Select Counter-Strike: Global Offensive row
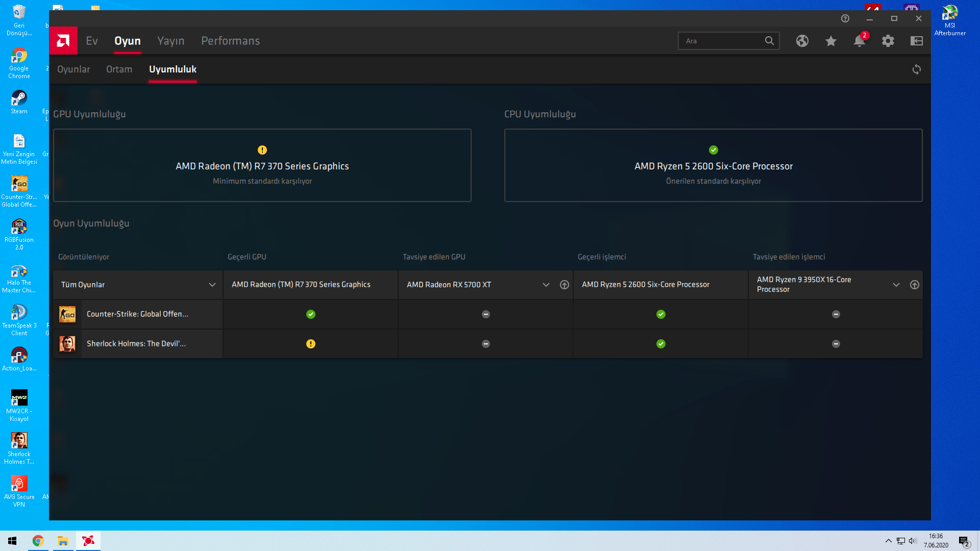Viewport: 980px width, 551px height. click(137, 314)
